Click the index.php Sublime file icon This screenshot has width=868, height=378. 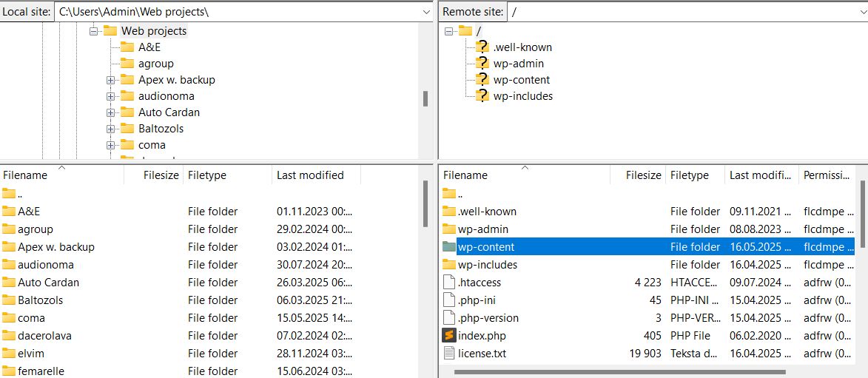click(x=449, y=335)
